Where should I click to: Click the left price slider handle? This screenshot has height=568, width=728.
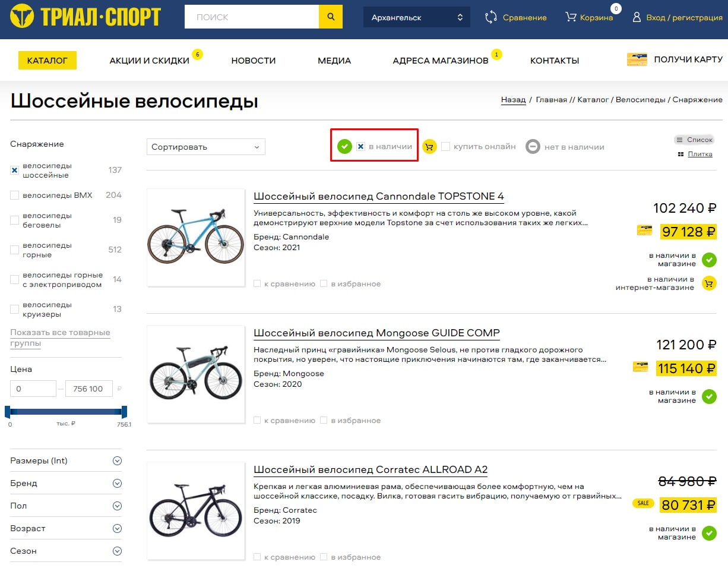[x=8, y=412]
